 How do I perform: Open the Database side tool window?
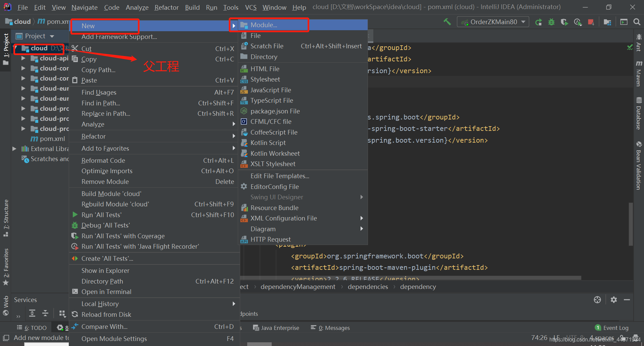pyautogui.click(x=639, y=113)
